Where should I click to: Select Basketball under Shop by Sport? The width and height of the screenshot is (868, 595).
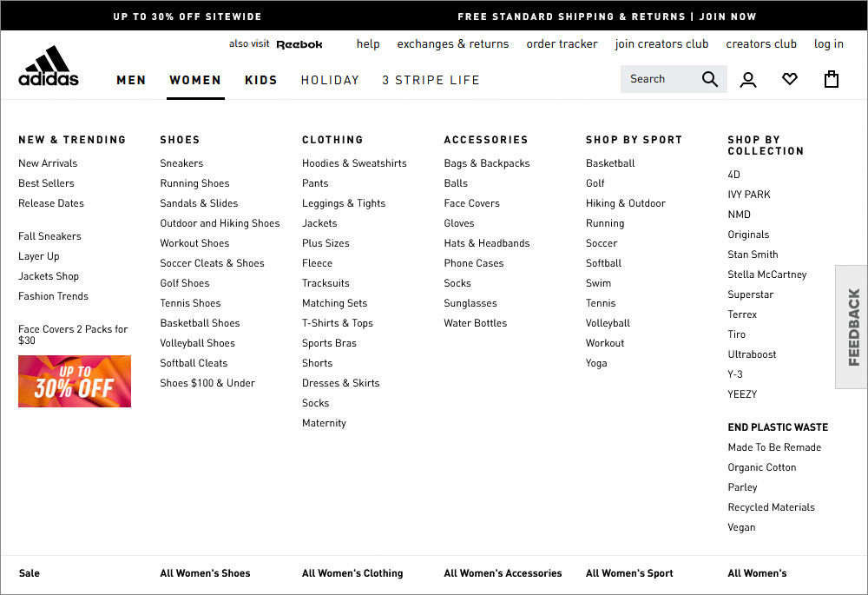pyautogui.click(x=610, y=163)
